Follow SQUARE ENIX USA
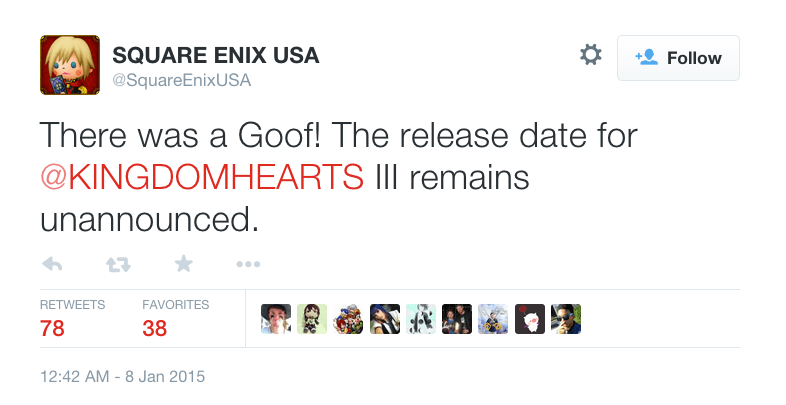The image size is (786, 405). click(678, 58)
